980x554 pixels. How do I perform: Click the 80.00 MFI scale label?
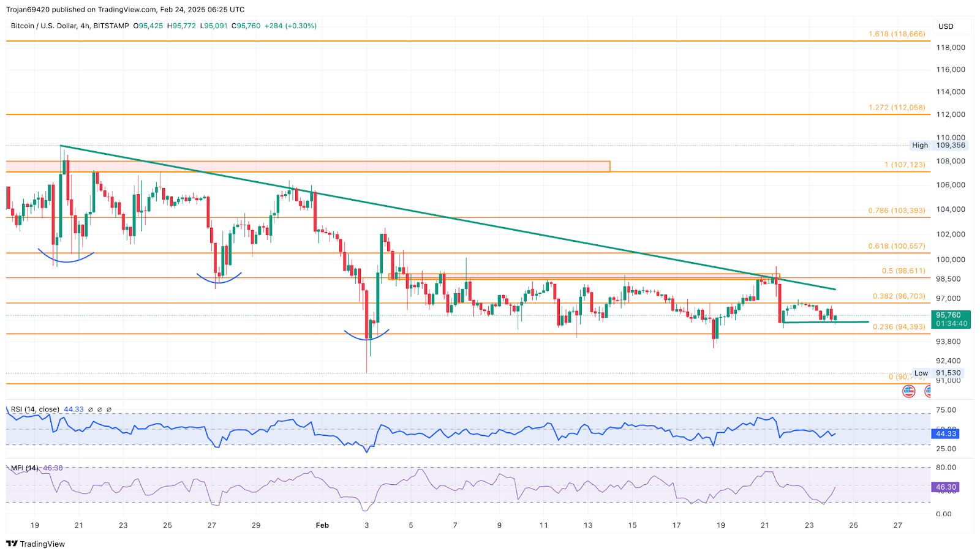(946, 467)
